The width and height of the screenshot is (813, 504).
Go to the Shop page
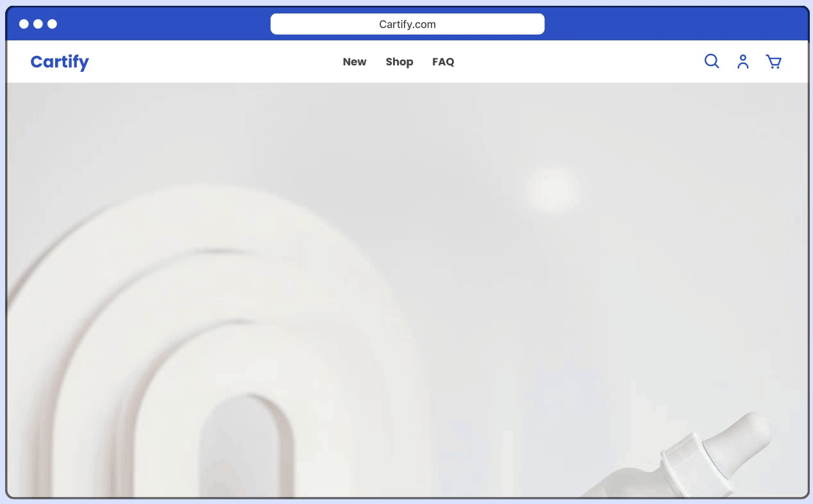[x=399, y=62]
